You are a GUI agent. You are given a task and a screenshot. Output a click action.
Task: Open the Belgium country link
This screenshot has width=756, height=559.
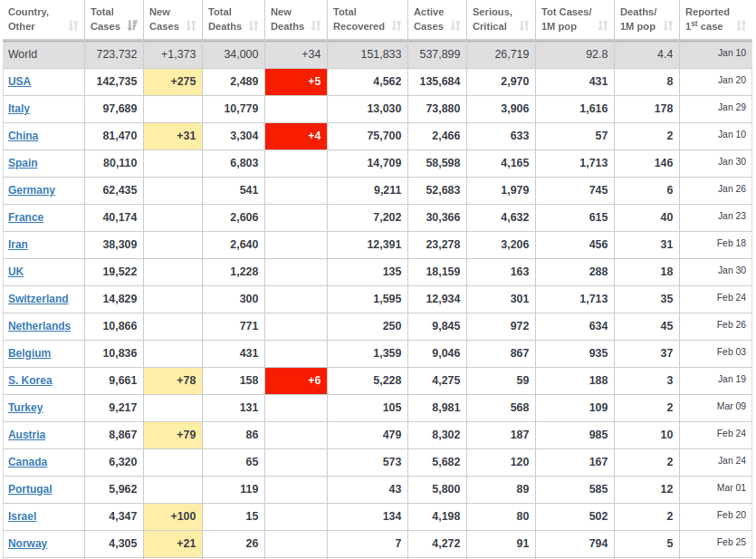pos(29,353)
